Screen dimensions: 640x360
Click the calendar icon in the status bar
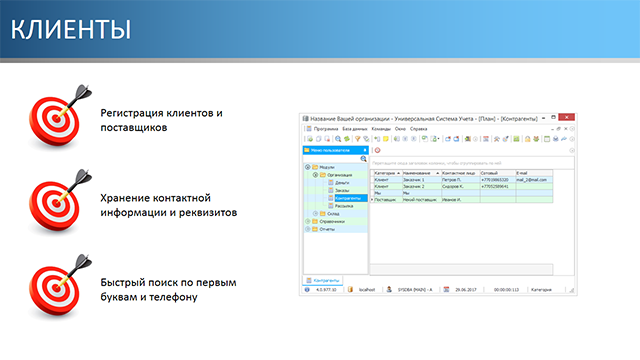point(447,289)
